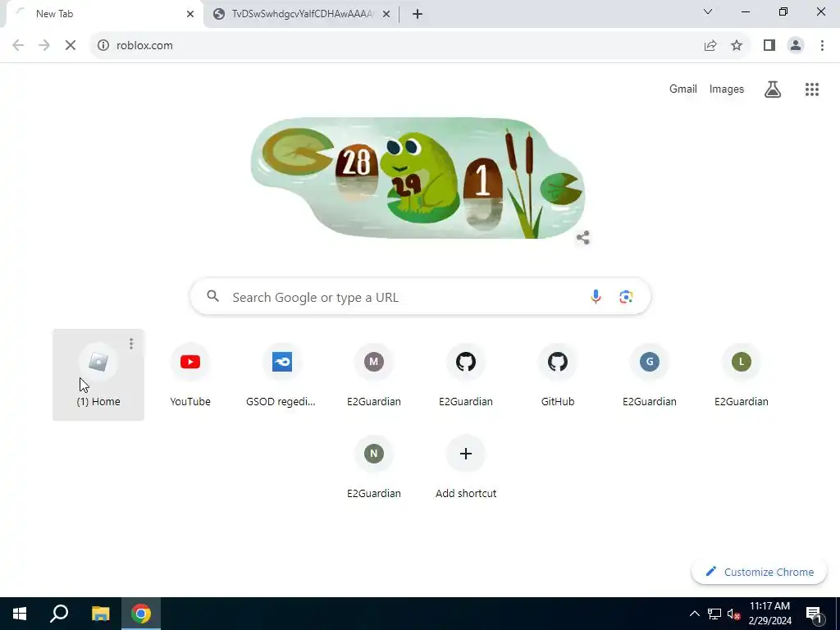Switch to the TvDSwSwhdgcvYalfCDHAwAAAA tab
840x630 pixels.
(x=302, y=14)
